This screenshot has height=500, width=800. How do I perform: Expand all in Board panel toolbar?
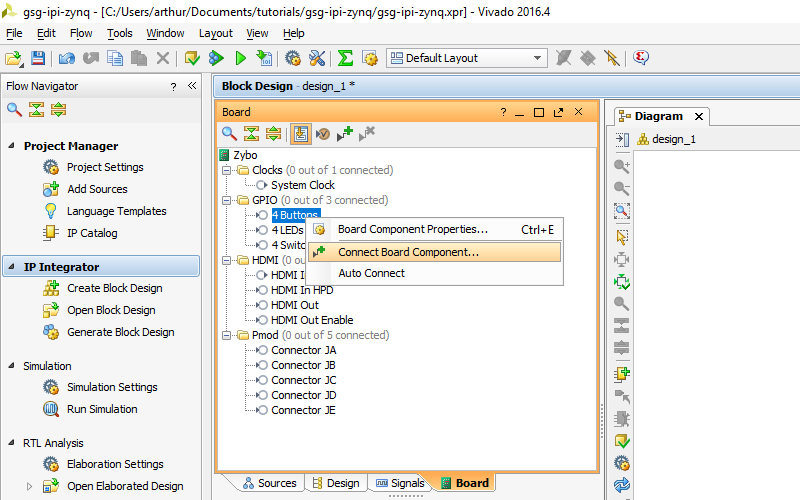coord(273,134)
